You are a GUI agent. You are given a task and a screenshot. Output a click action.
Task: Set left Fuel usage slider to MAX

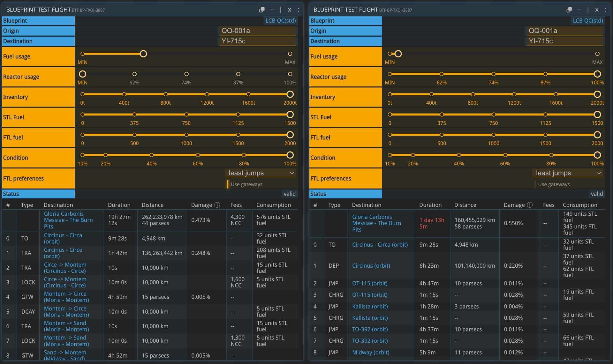tap(290, 54)
